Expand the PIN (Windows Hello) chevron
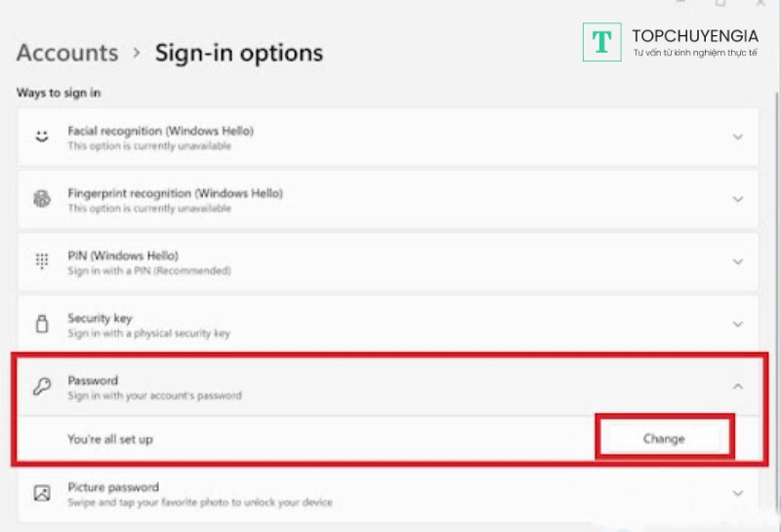This screenshot has height=532, width=781. [x=738, y=262]
